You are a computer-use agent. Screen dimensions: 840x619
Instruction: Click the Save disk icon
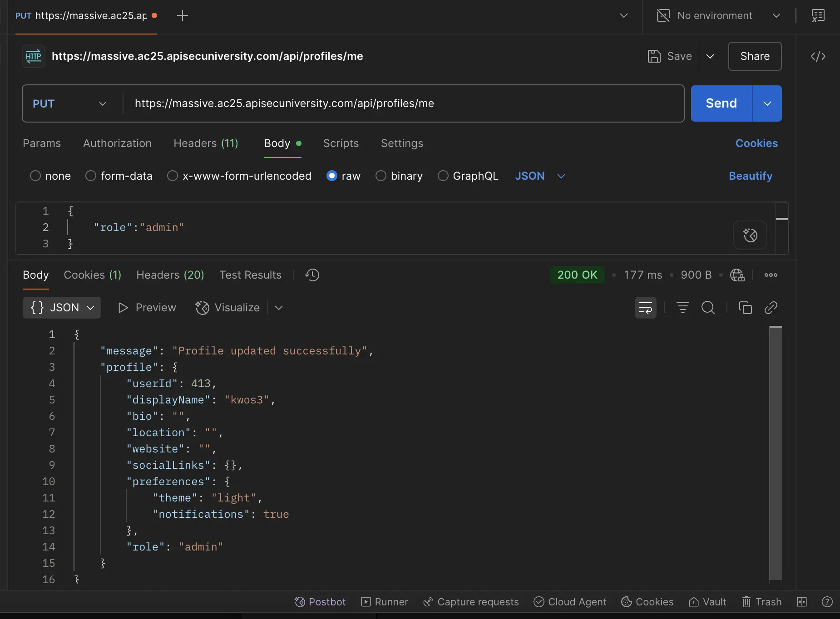654,56
